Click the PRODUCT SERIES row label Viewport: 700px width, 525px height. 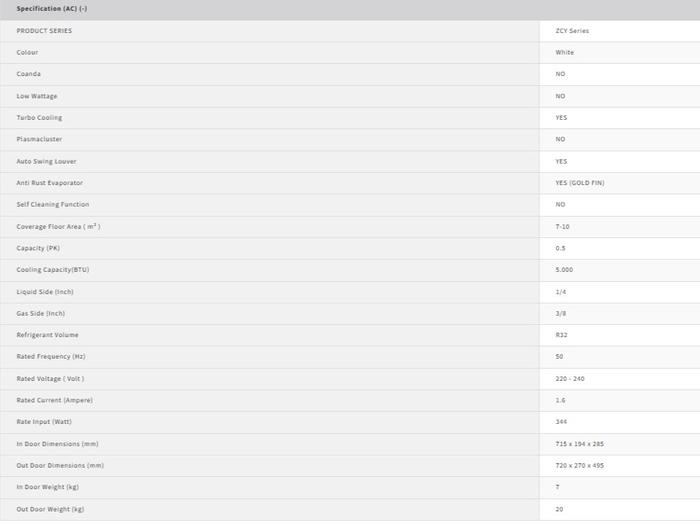[44, 31]
